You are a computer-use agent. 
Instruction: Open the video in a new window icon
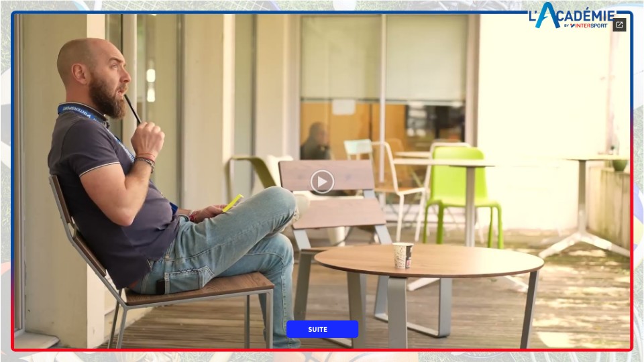click(619, 25)
